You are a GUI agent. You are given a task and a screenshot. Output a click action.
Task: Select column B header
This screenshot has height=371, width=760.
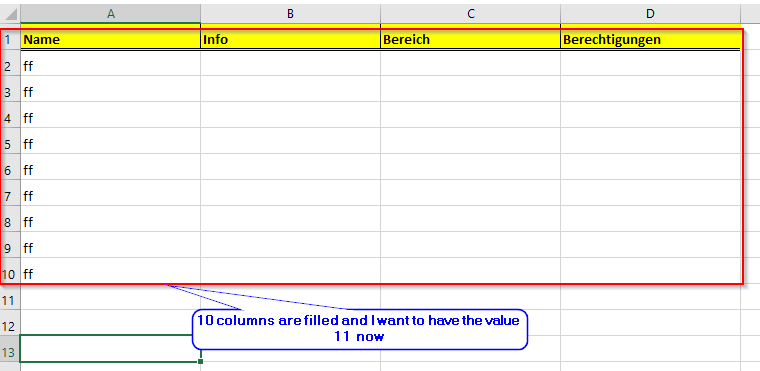[x=290, y=14]
